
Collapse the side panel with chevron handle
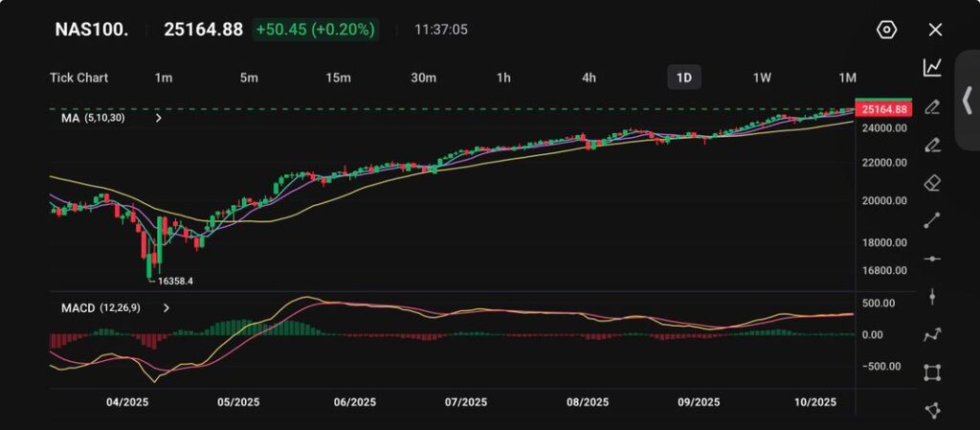(967, 100)
